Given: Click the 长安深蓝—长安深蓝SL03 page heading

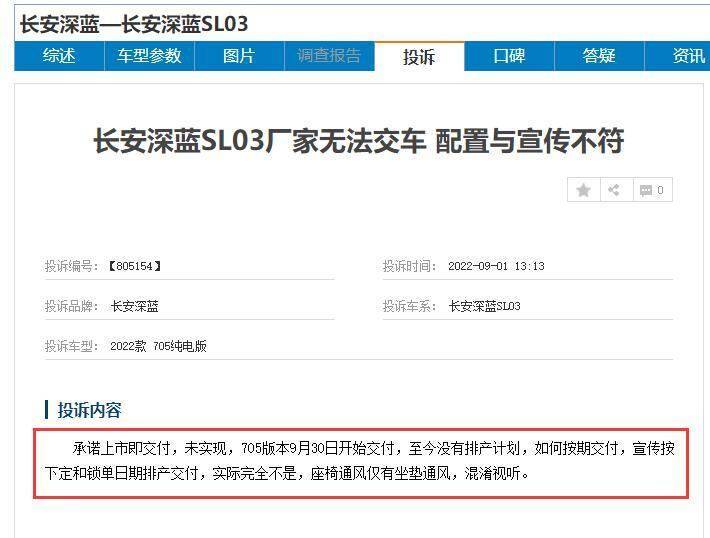Looking at the screenshot, I should 134,23.
